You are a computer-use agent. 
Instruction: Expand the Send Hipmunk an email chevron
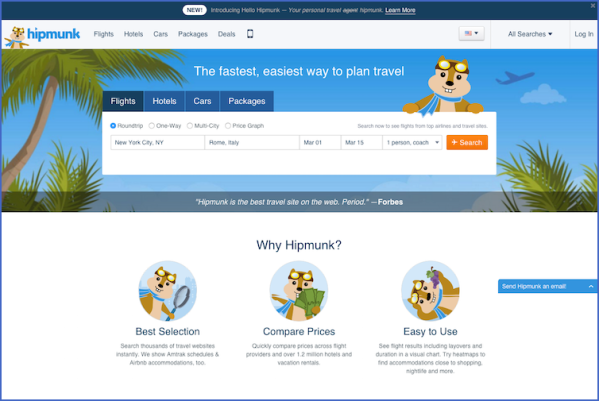click(591, 286)
